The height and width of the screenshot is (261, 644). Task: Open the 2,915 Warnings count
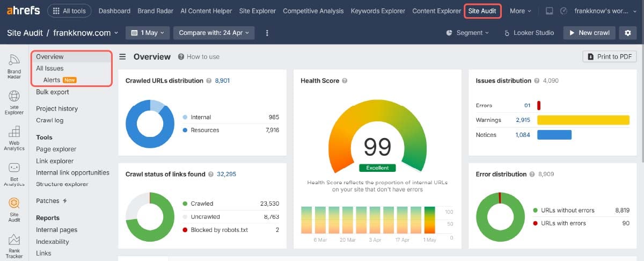[x=523, y=120]
